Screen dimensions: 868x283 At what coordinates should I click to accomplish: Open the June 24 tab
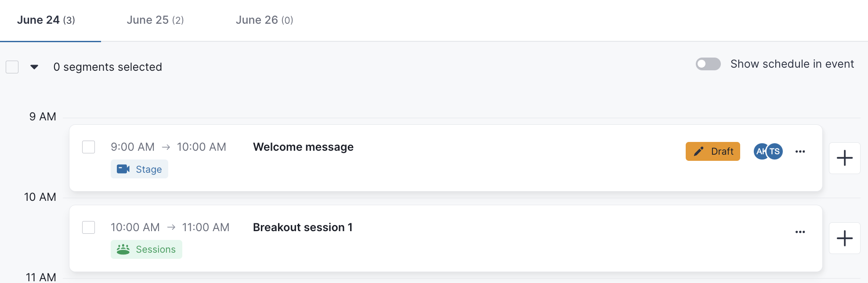46,20
